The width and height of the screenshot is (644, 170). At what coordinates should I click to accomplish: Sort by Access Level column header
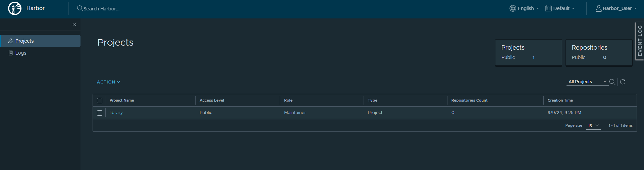(x=212, y=100)
